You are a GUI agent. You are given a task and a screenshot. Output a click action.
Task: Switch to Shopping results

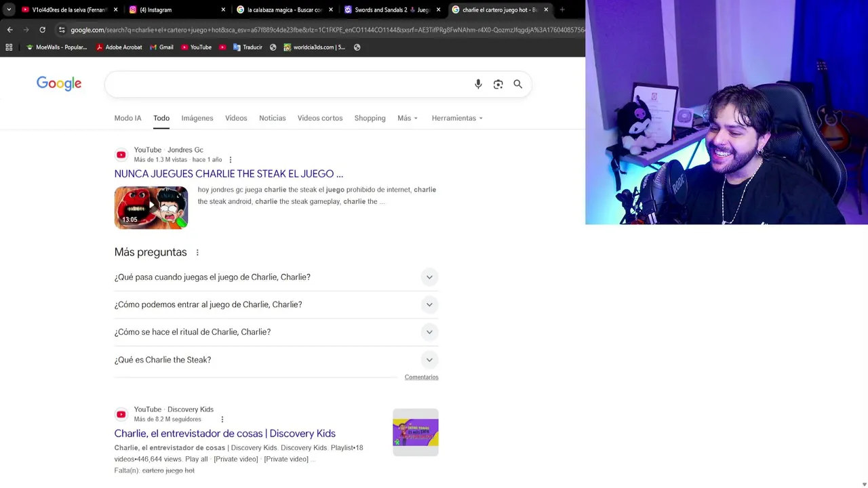[x=370, y=118]
